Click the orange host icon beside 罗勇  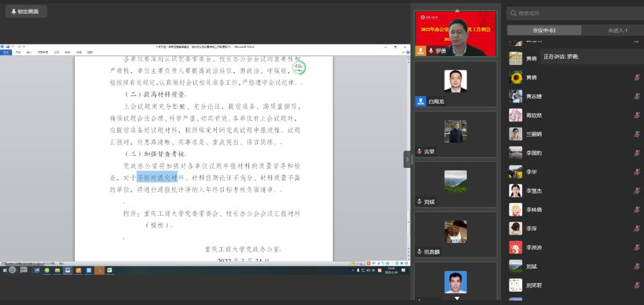click(x=421, y=51)
